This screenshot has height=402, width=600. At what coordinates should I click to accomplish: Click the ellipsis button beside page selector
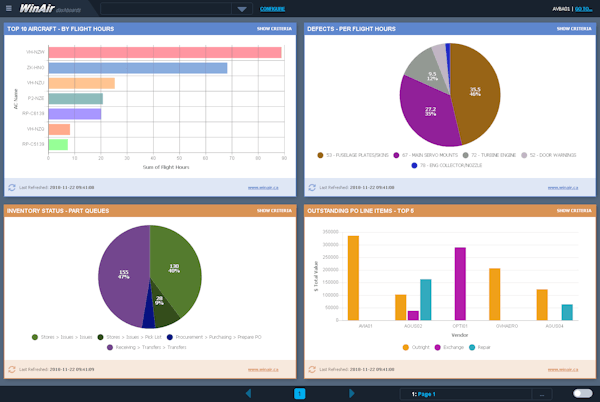(541, 393)
